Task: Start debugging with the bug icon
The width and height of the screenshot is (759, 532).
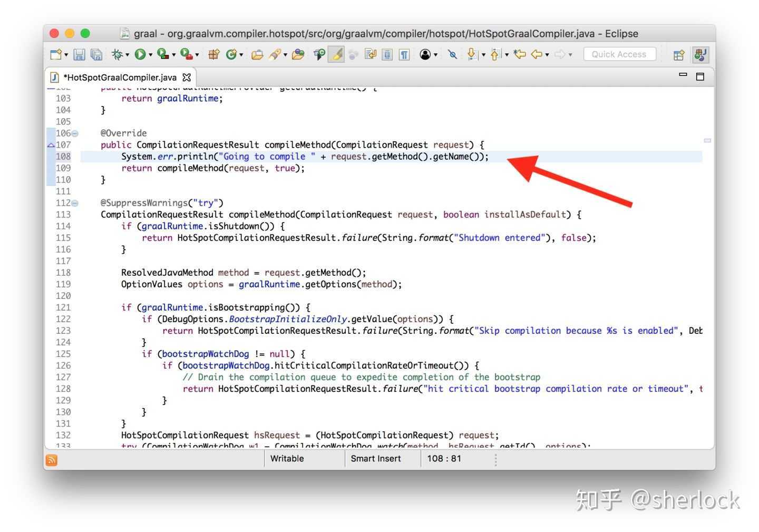Action: pyautogui.click(x=117, y=54)
